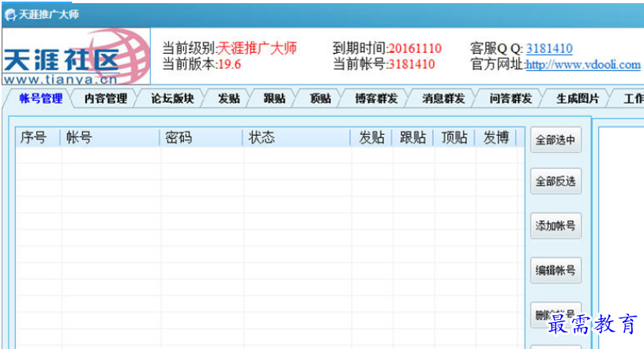Go to the 发贴 tab
The image size is (644, 349).
(228, 99)
